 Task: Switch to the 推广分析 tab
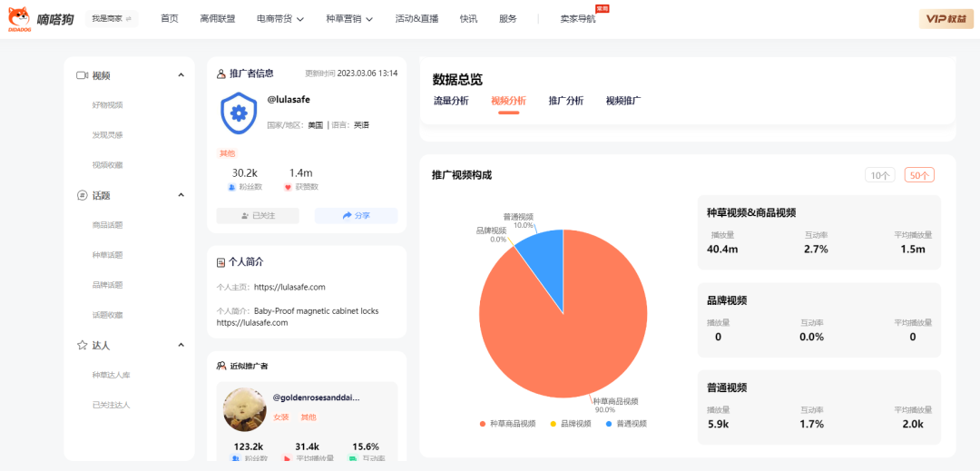566,101
